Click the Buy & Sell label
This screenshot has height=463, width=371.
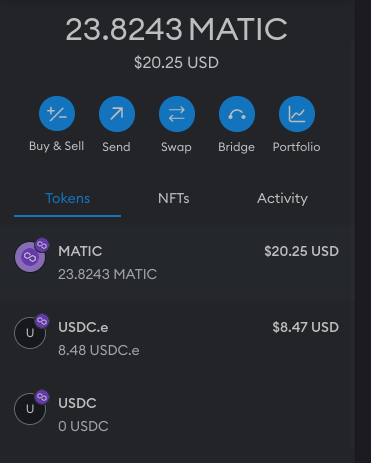pos(56,146)
